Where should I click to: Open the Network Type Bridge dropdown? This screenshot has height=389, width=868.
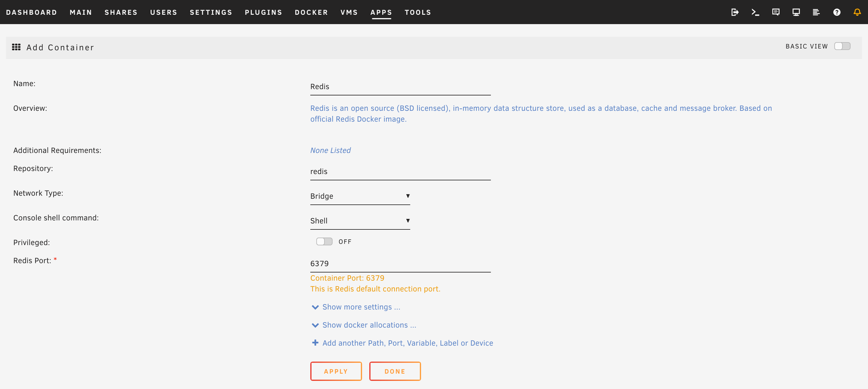(x=360, y=196)
